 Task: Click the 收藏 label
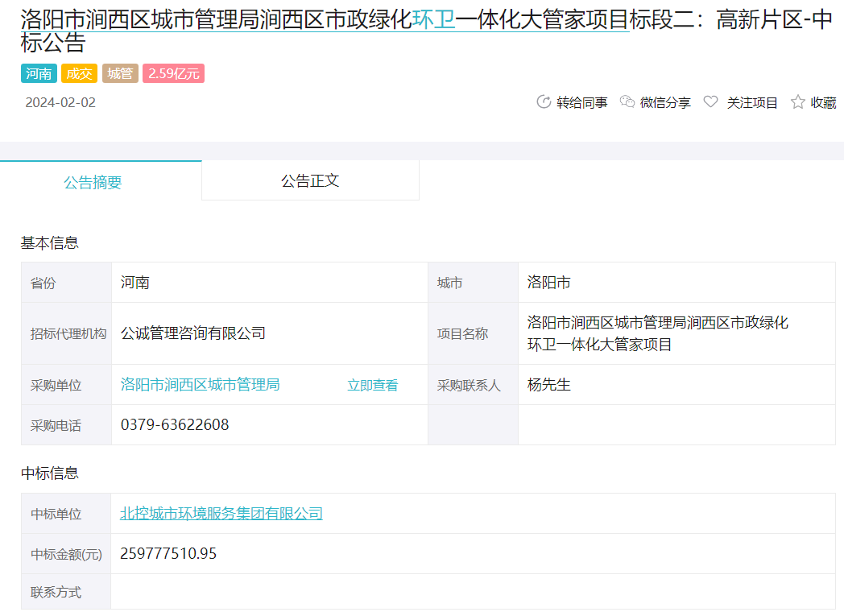pos(824,103)
